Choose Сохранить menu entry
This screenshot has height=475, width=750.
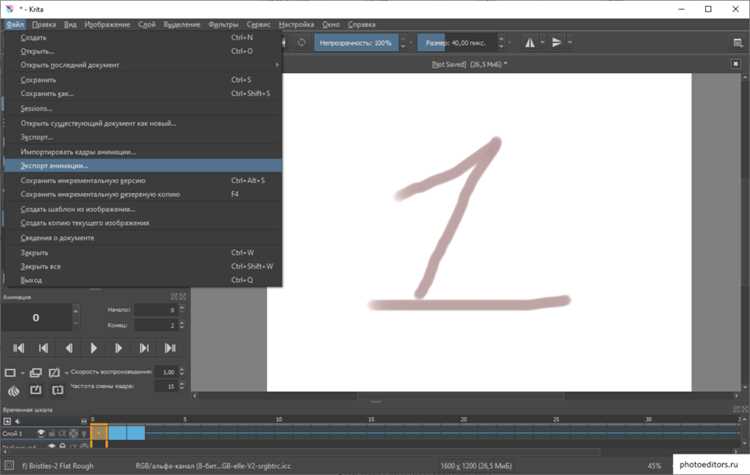tap(143, 80)
